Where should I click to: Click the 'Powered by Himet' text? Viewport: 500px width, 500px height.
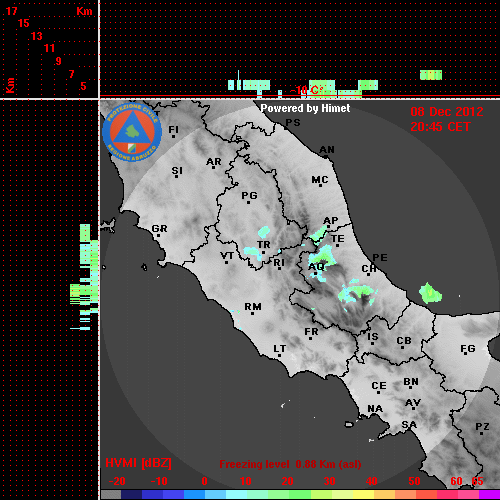point(305,108)
